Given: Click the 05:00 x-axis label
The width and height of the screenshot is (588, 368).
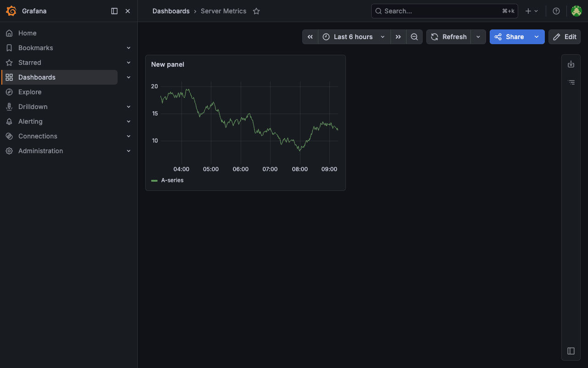Looking at the screenshot, I should (211, 169).
